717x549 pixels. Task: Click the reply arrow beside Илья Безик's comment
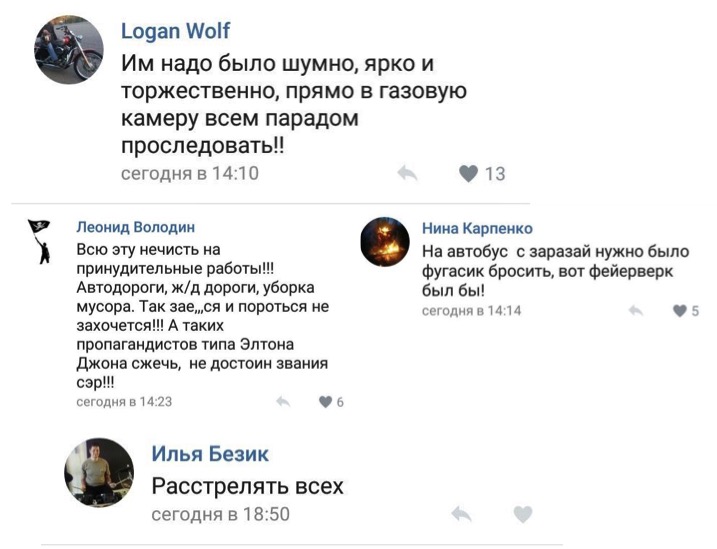point(461,515)
